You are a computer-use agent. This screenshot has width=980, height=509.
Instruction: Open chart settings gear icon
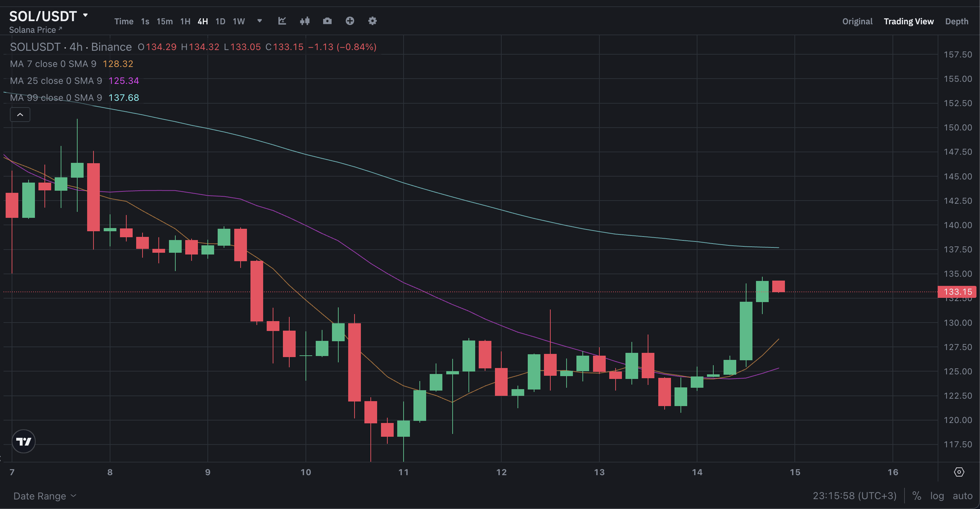(x=372, y=21)
